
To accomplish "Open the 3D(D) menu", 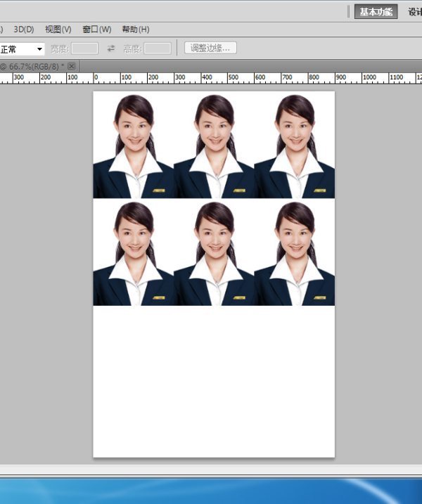I will tap(24, 30).
